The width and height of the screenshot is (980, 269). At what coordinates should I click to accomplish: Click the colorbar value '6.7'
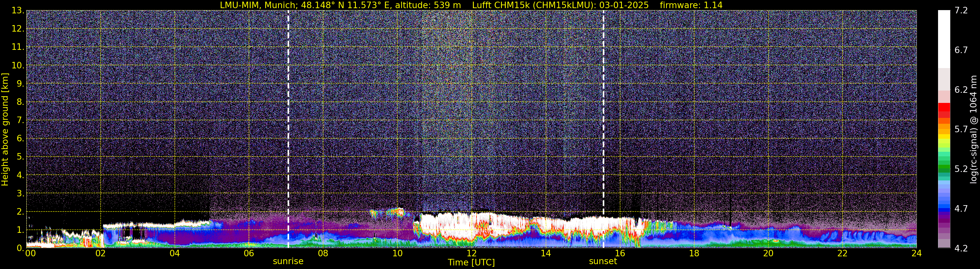point(961,50)
